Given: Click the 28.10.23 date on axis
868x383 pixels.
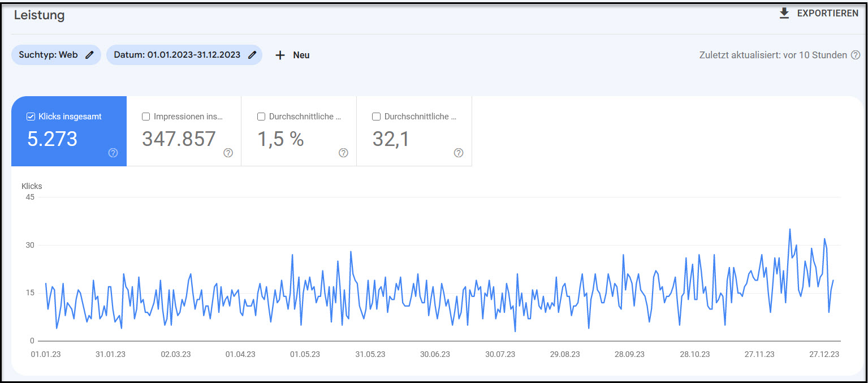Looking at the screenshot, I should click(x=694, y=354).
